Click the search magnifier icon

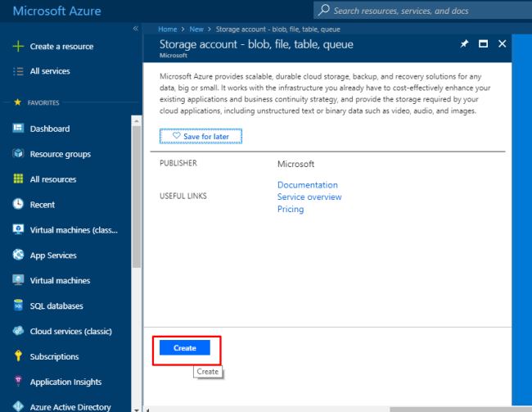[323, 10]
